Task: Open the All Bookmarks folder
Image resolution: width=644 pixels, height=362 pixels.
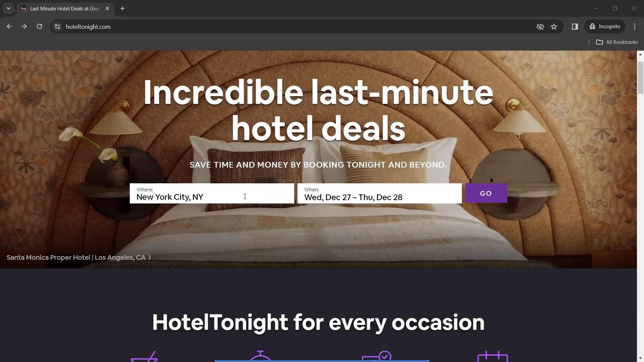Action: click(x=617, y=42)
